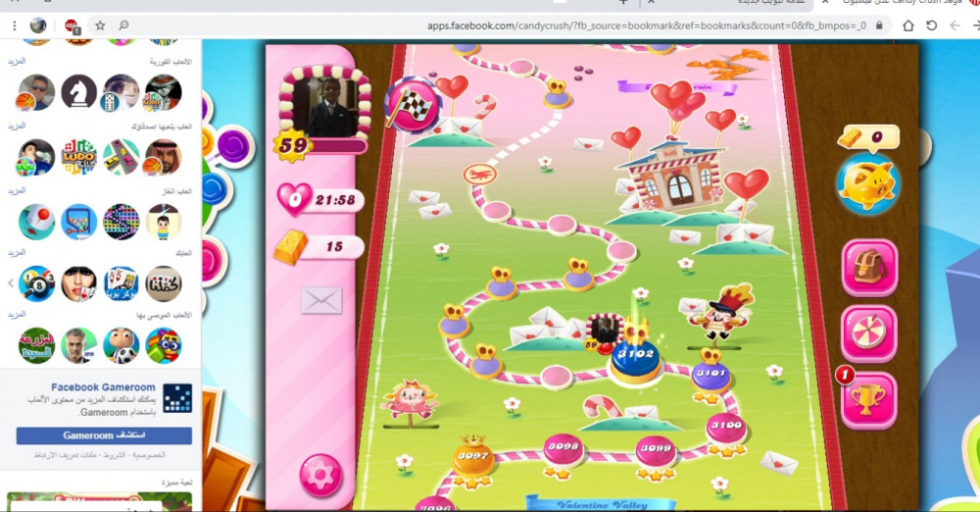Image resolution: width=980 pixels, height=512 pixels.
Task: Switch to the علامة تبويب جديدة tab
Action: [x=731, y=3]
